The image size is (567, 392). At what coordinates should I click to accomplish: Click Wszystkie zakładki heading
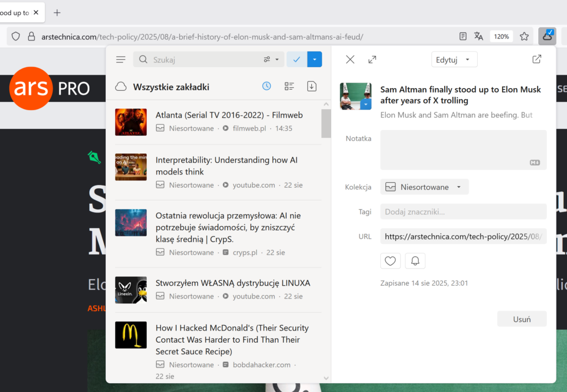click(171, 87)
